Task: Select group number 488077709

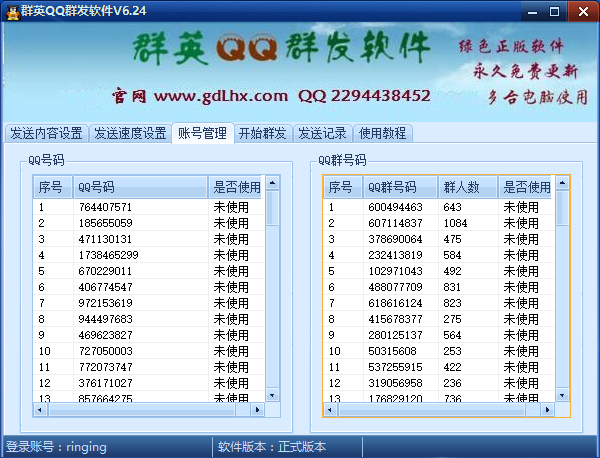Action: point(395,287)
